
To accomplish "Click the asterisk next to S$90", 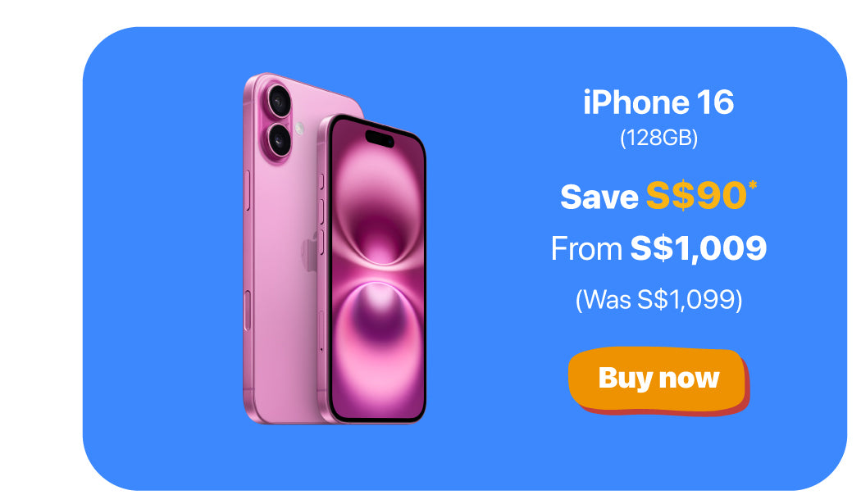I will point(752,186).
